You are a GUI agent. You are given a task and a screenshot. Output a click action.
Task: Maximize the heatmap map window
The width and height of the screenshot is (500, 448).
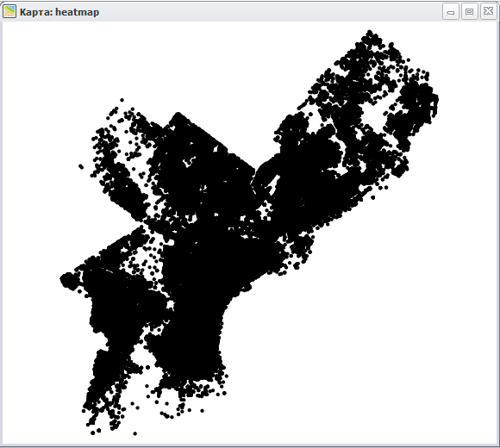[x=469, y=12]
